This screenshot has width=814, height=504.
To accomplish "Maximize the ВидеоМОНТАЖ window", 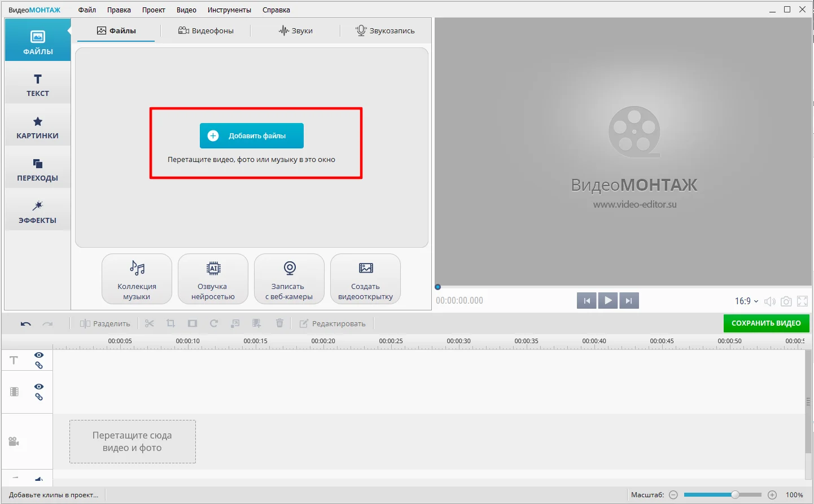I will click(787, 10).
